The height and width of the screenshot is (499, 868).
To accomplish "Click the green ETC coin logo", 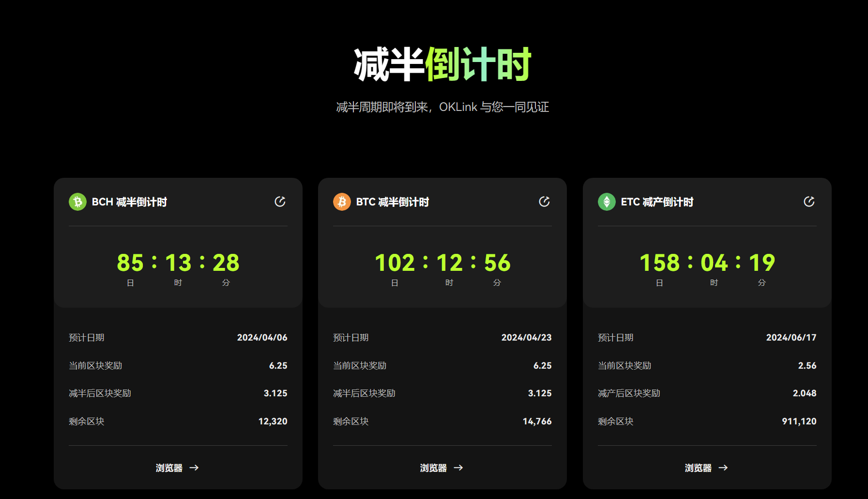I will coord(607,202).
